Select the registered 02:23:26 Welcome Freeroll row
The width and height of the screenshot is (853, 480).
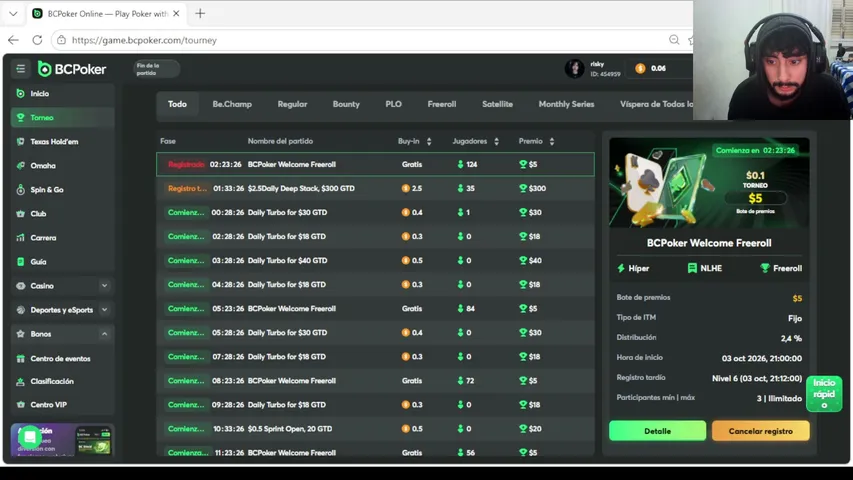click(x=375, y=164)
